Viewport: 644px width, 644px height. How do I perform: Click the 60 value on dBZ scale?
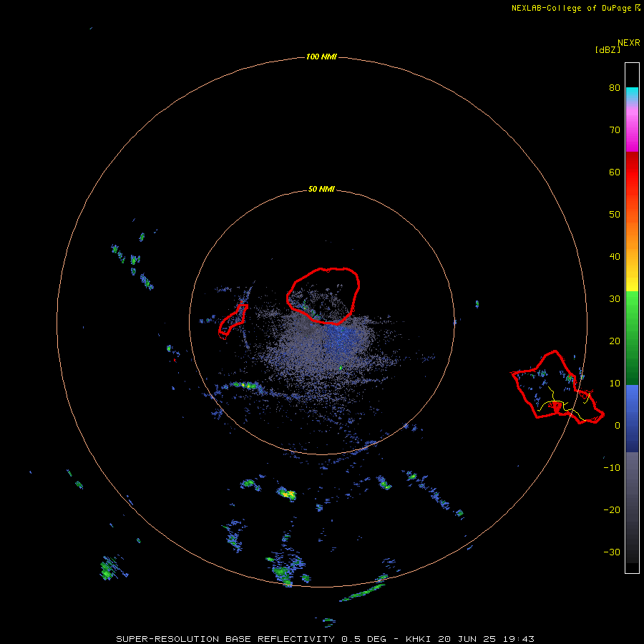coord(615,172)
